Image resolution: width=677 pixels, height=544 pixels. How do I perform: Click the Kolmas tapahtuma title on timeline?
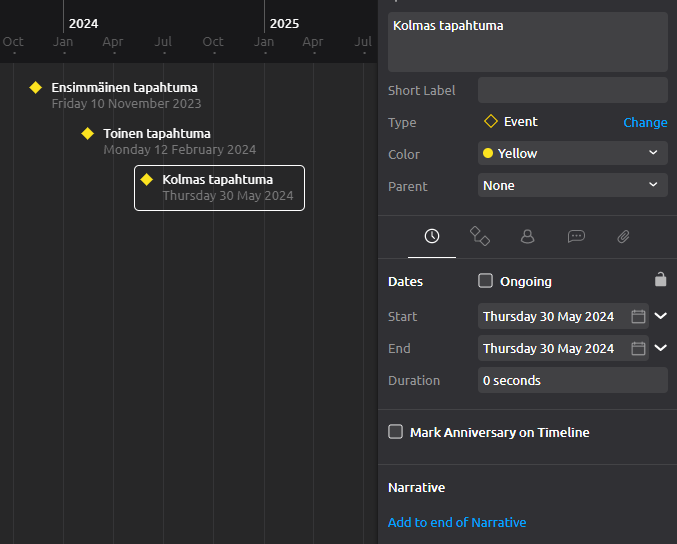(x=218, y=180)
